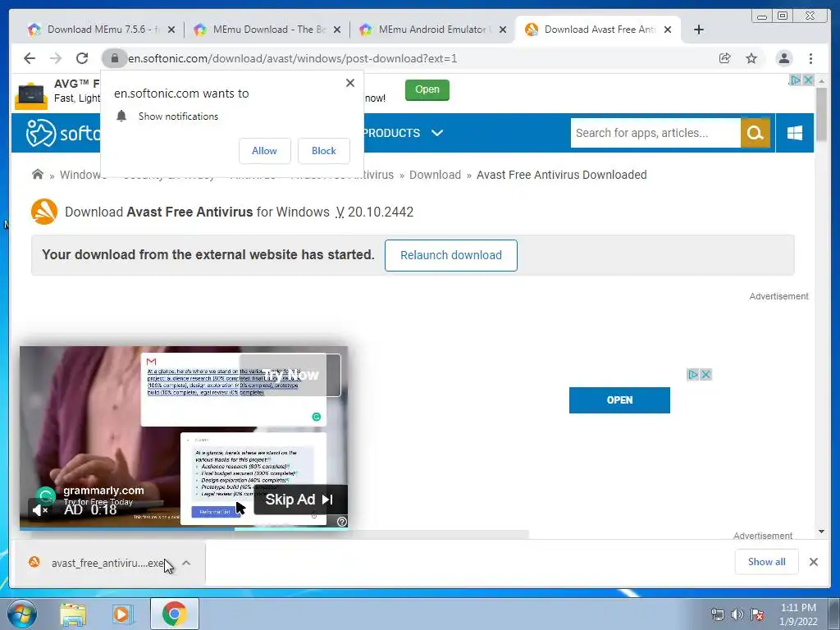The height and width of the screenshot is (630, 840).
Task: Unmute the video ad speaker icon
Action: click(40, 510)
